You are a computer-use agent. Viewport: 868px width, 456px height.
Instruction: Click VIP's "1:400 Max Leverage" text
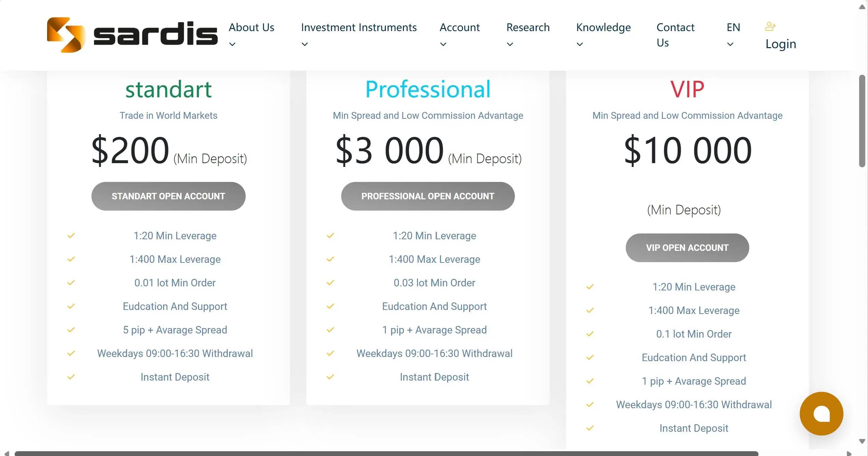pyautogui.click(x=694, y=311)
